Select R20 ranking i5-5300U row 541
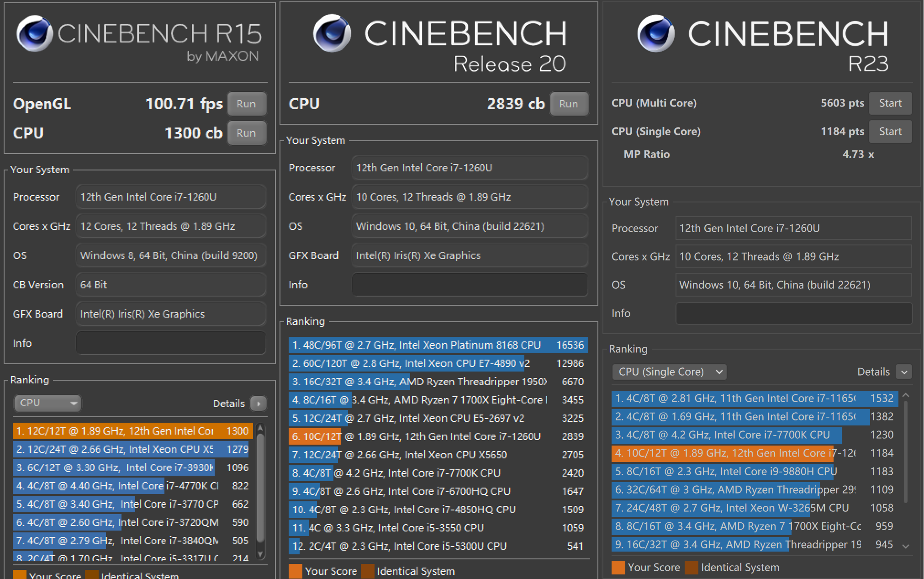Viewport: 924px width, 579px height. point(438,546)
